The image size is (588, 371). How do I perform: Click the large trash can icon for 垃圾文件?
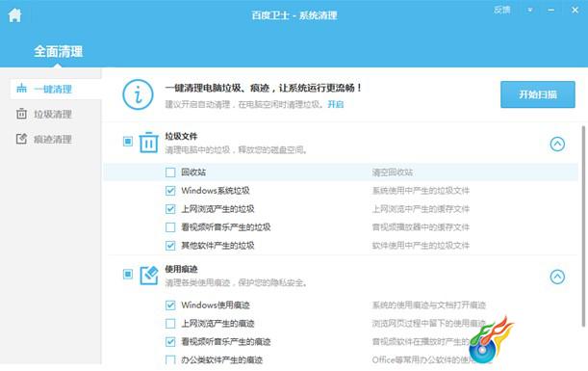point(148,143)
